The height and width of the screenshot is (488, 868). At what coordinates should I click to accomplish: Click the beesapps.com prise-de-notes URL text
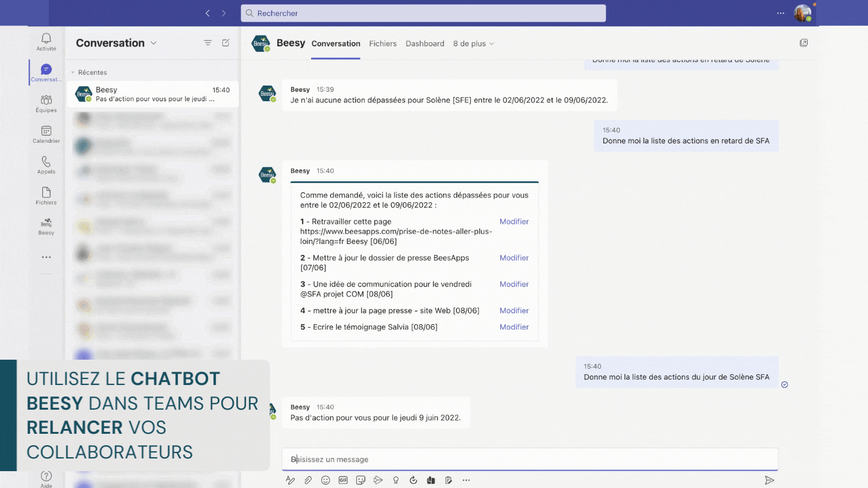point(396,236)
